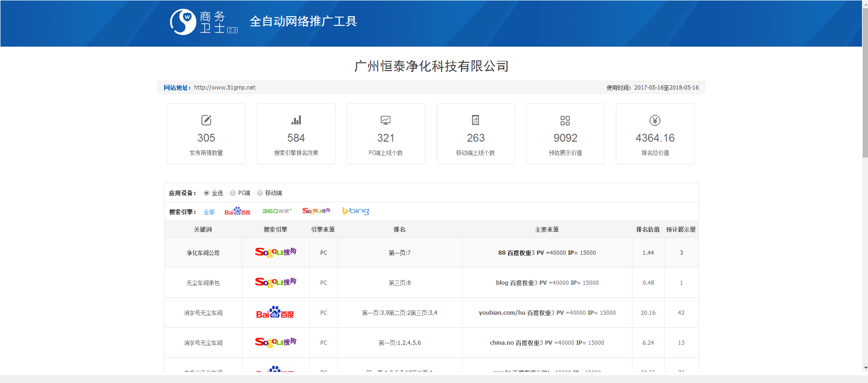Click the 引擎来源 column header
This screenshot has width=868, height=383.
tap(323, 229)
